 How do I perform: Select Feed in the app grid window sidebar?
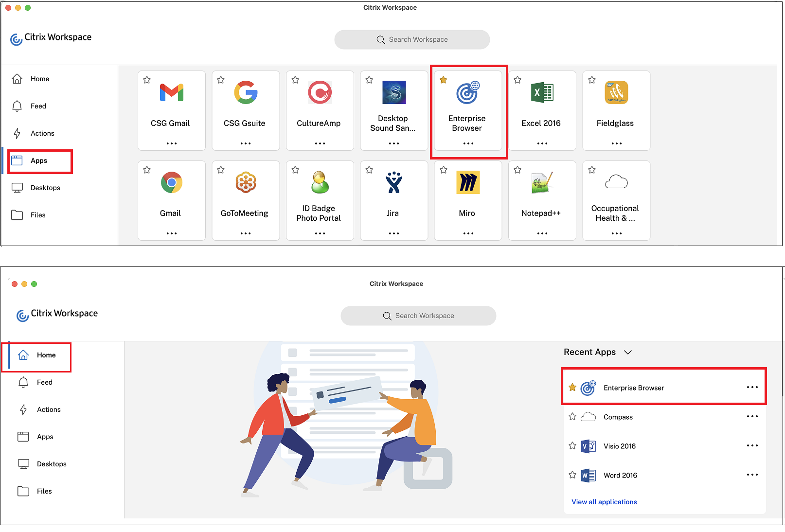click(x=38, y=106)
